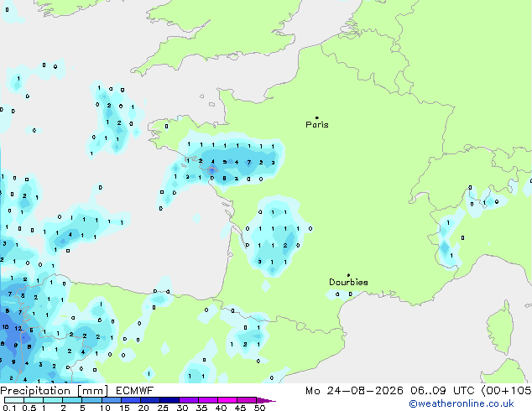
Task: Click the 30 legend scale label
Action: click(x=182, y=408)
